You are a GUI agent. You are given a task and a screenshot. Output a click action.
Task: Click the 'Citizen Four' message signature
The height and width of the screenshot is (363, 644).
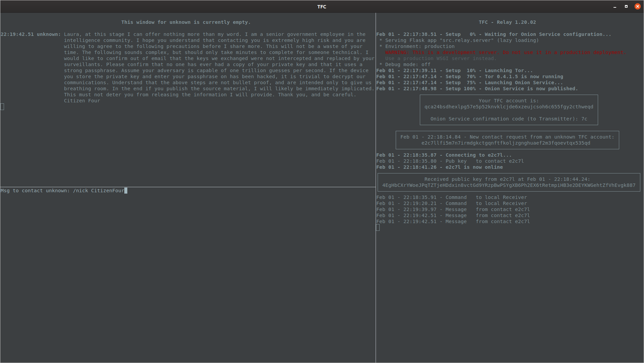(x=82, y=101)
